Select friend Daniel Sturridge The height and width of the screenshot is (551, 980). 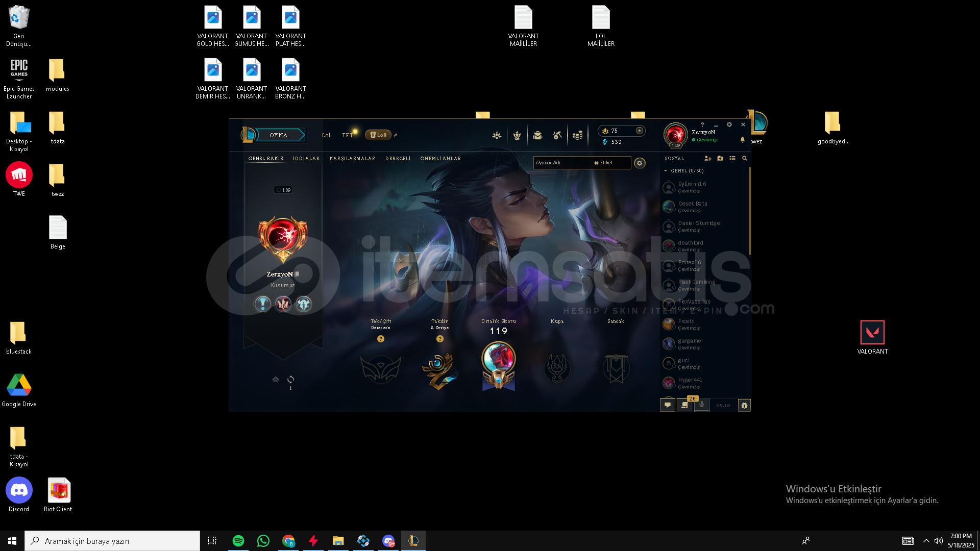tap(704, 227)
